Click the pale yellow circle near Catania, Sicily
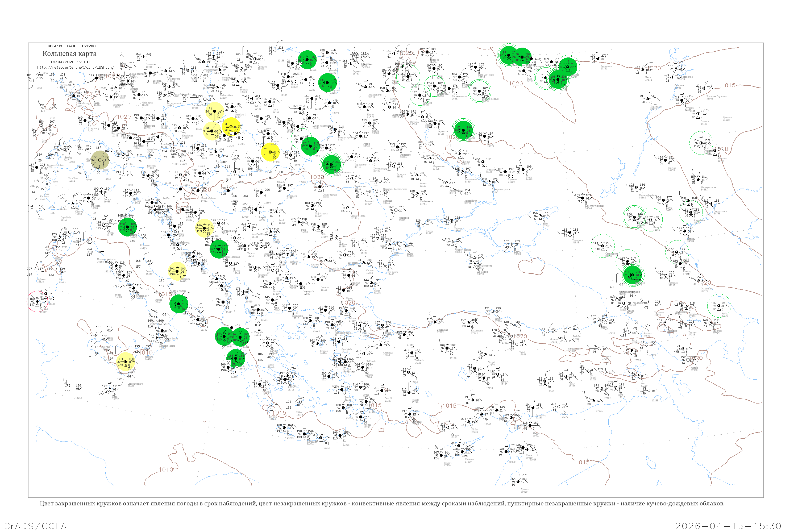Viewport: 798px width, 532px height. tap(126, 362)
